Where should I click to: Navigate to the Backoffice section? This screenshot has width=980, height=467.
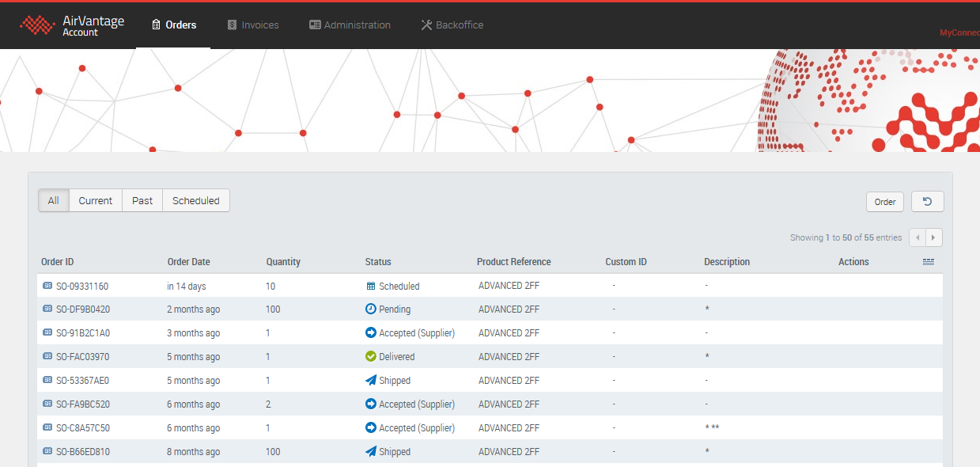452,25
